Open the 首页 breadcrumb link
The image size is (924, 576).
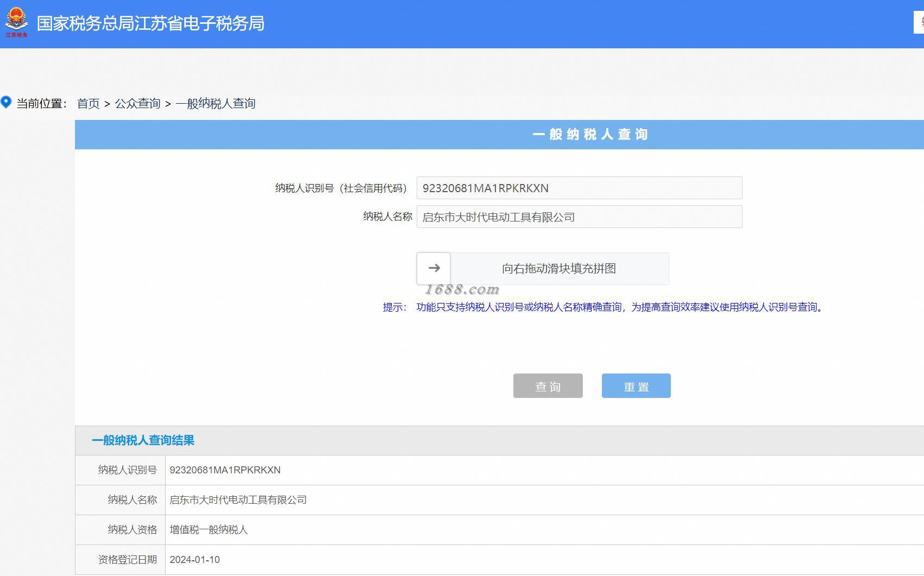tap(88, 103)
